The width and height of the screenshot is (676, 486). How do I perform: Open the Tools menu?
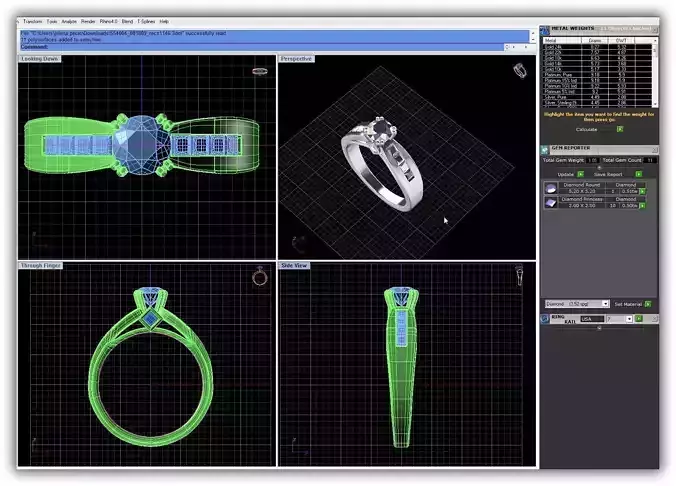[x=52, y=21]
